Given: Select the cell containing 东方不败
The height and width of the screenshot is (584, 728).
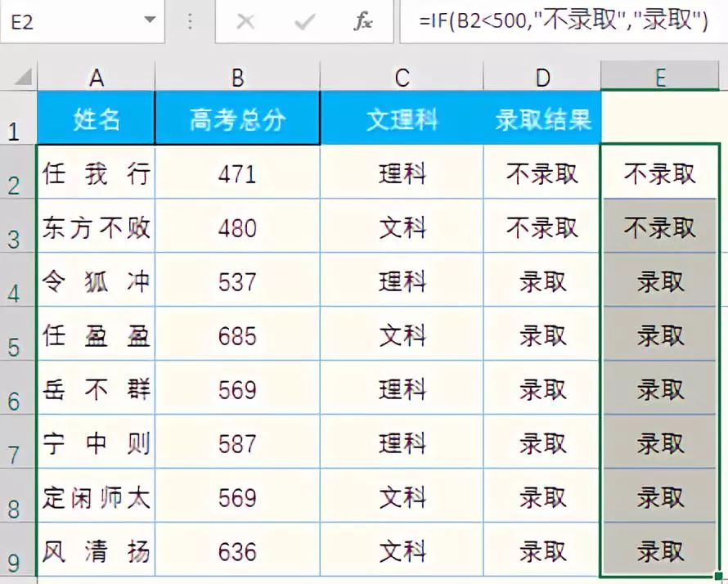Looking at the screenshot, I should click(x=97, y=227).
